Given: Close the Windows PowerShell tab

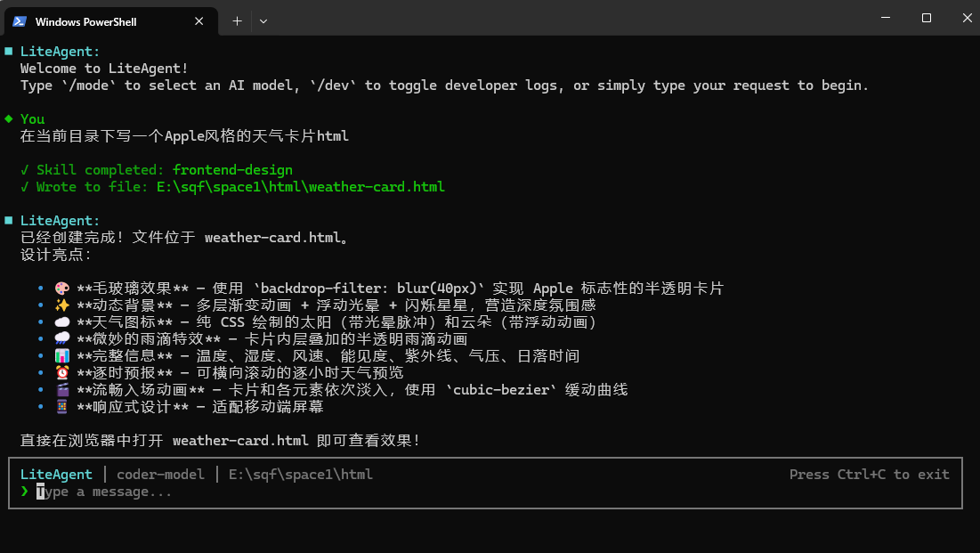Looking at the screenshot, I should click(x=199, y=21).
